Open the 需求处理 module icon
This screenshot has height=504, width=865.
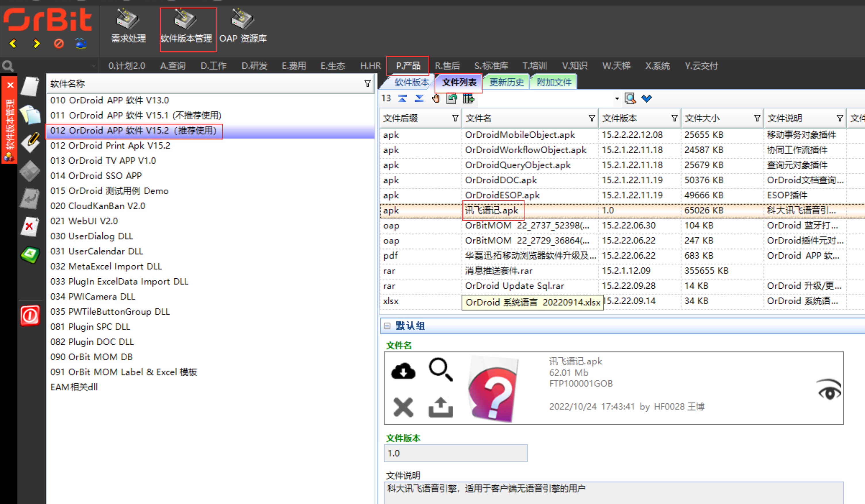(128, 26)
